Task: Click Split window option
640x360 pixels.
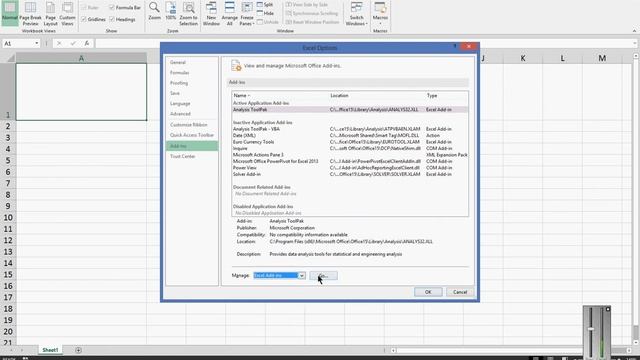Action: (x=265, y=4)
